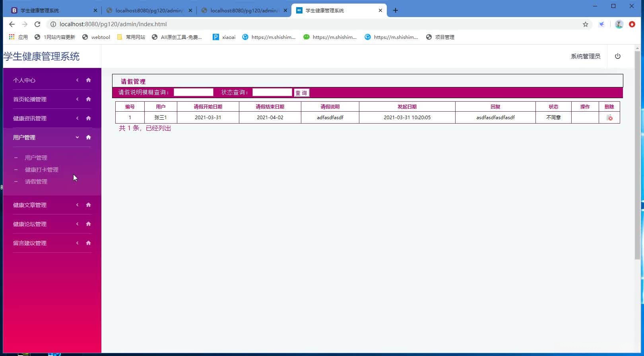Expand the 首页轮播管理 chevron
The width and height of the screenshot is (644, 356).
(78, 99)
